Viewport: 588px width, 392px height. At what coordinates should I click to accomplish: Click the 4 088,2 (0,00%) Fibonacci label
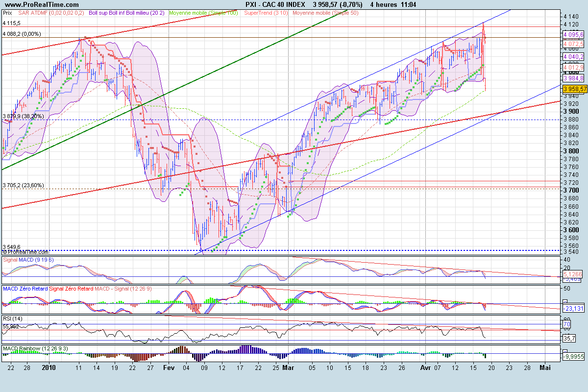pos(22,34)
